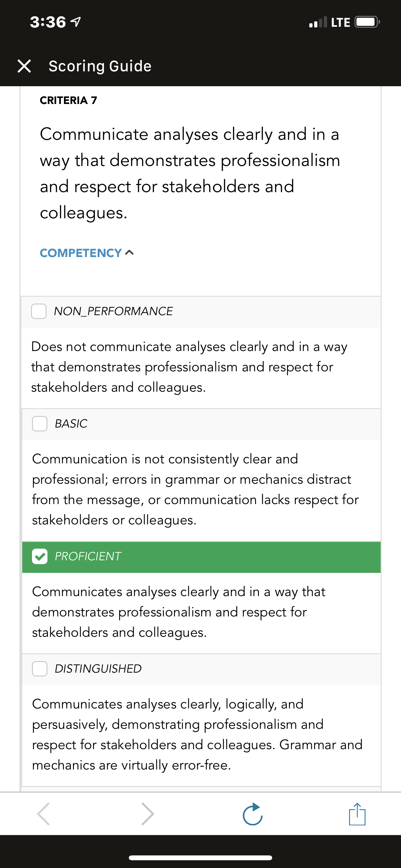Check the NON_PERFORMANCE checkbox

click(39, 311)
